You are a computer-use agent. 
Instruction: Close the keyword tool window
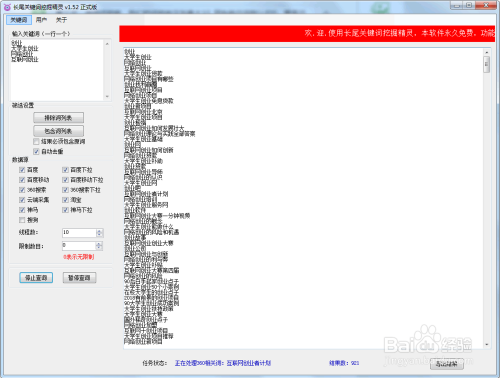tap(486, 5)
